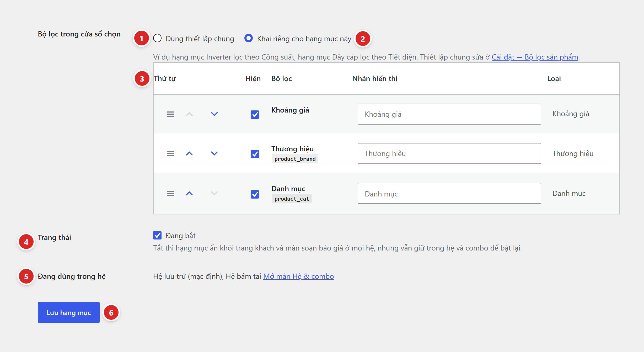
Task: Toggle the 'Đang bật' status checkbox
Action: pyautogui.click(x=157, y=235)
